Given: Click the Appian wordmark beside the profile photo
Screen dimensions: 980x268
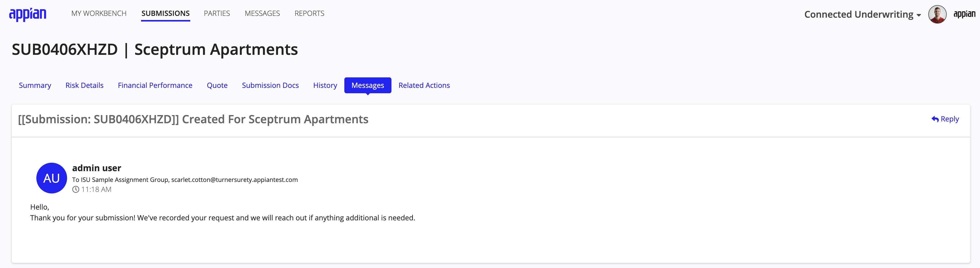Looking at the screenshot, I should point(964,14).
